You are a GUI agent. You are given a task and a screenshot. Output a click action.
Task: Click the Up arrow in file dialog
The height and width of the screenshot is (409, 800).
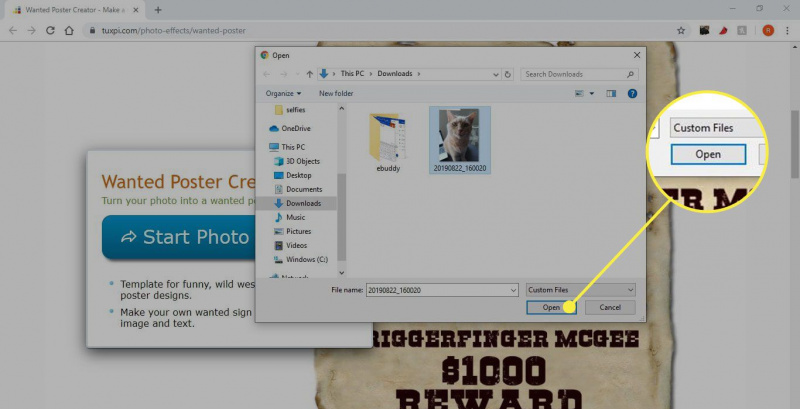[309, 74]
